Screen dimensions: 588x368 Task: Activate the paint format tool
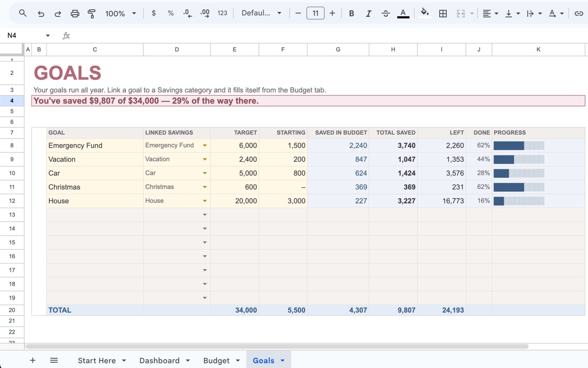coord(92,14)
